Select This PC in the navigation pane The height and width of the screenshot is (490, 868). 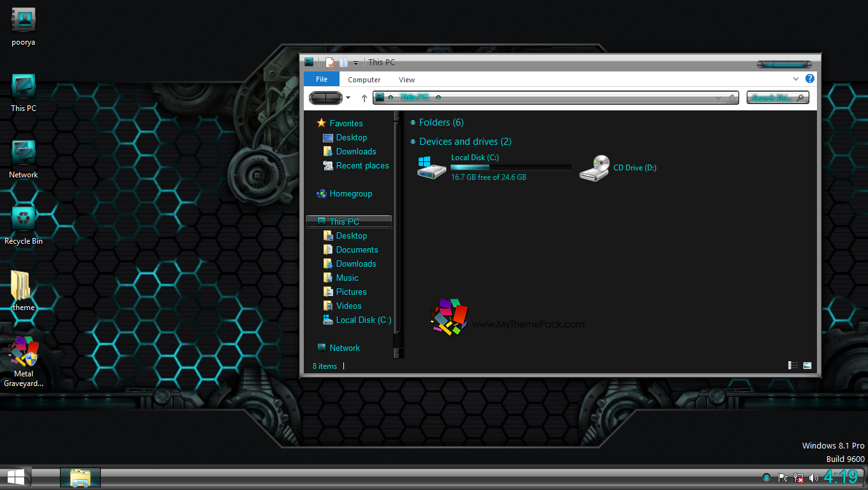click(349, 221)
